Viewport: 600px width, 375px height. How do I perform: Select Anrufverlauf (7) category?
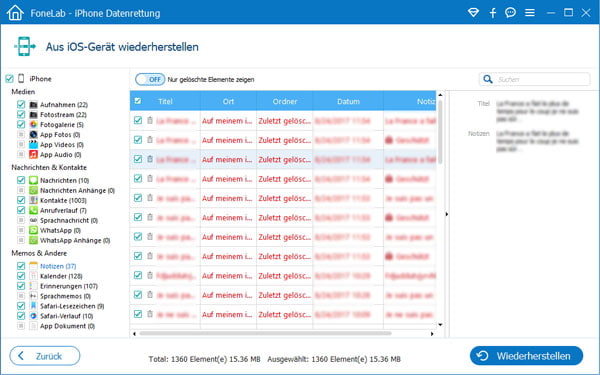coord(63,210)
